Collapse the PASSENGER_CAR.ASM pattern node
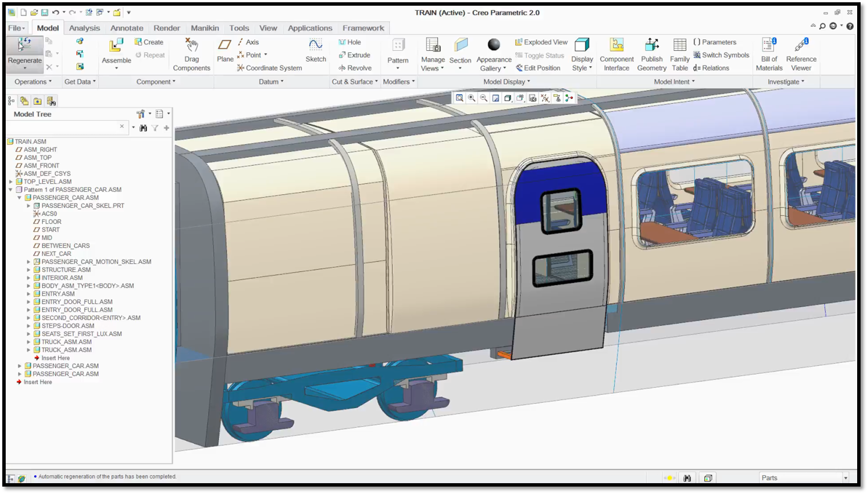Screen dimensions: 868x494 coord(10,190)
